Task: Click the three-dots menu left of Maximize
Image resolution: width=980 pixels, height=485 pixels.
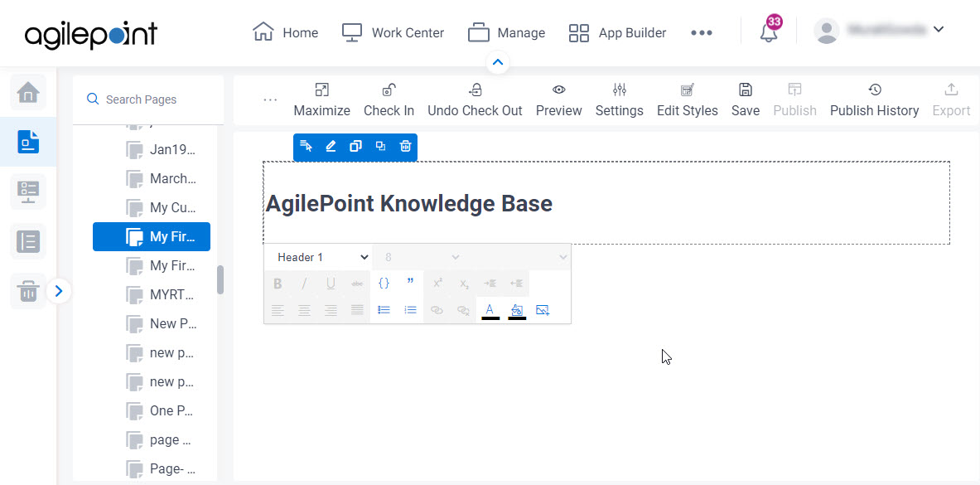Action: coord(270,100)
